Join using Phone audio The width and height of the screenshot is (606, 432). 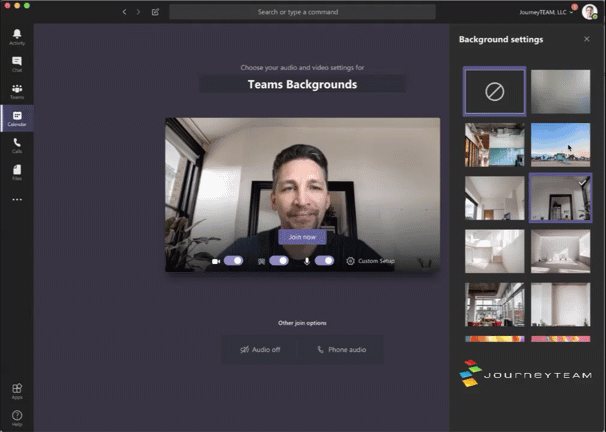(x=342, y=350)
